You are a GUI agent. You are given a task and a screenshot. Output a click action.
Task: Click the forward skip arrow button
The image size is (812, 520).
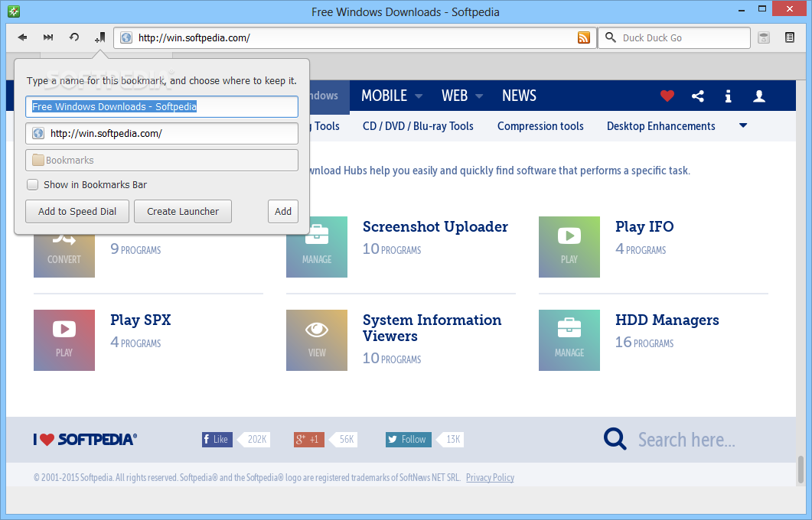click(48, 37)
